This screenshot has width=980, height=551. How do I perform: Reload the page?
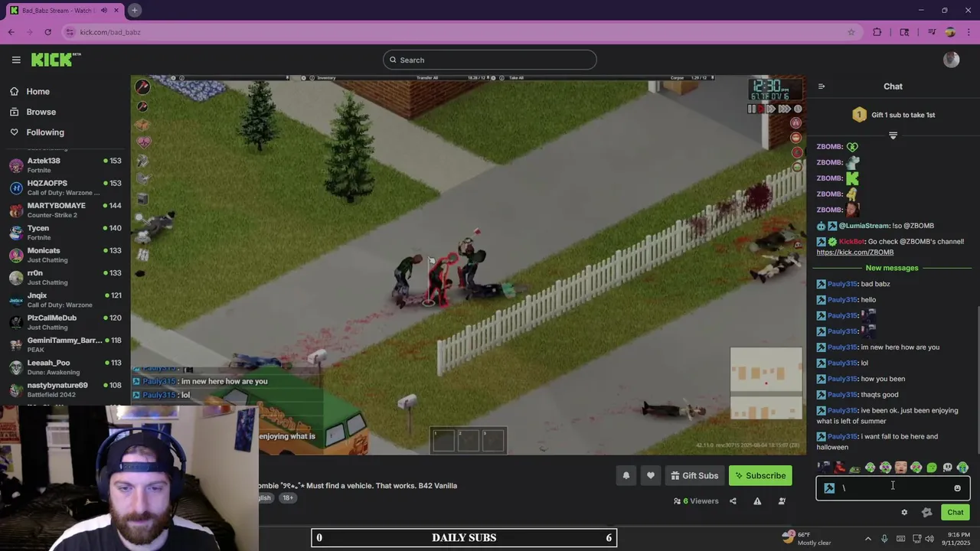click(47, 32)
